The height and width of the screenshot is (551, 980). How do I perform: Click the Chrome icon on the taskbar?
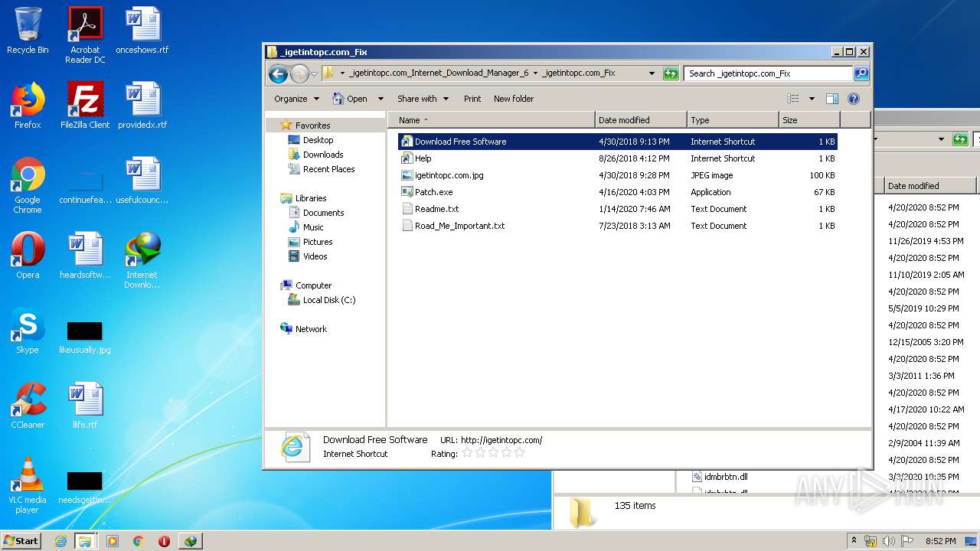click(139, 541)
